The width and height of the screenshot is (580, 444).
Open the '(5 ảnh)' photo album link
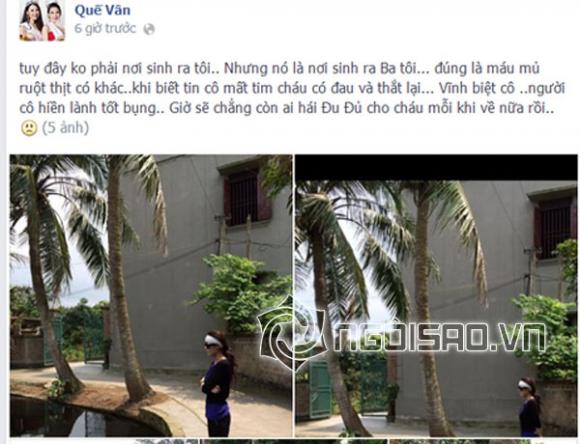(x=65, y=128)
